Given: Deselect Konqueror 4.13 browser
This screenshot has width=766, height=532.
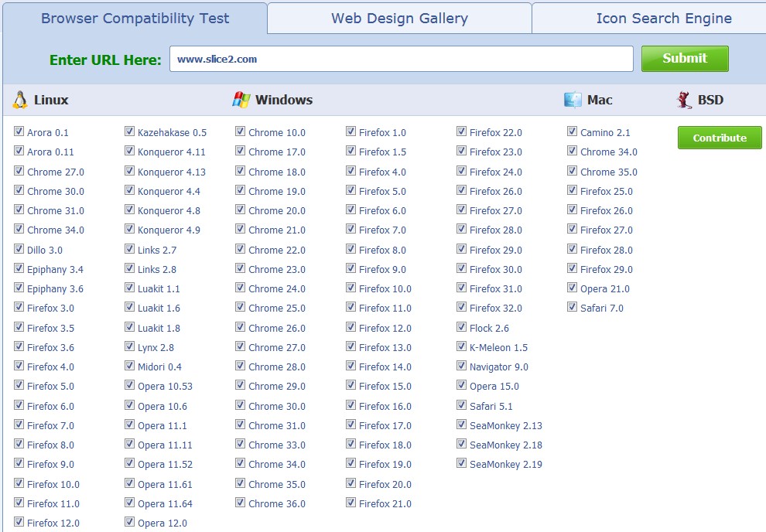Looking at the screenshot, I should [129, 171].
